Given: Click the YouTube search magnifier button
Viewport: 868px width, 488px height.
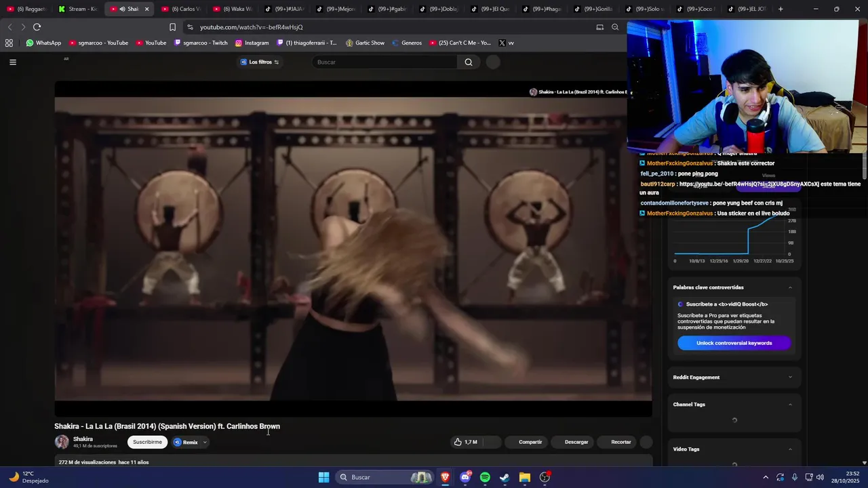Looking at the screenshot, I should (469, 62).
